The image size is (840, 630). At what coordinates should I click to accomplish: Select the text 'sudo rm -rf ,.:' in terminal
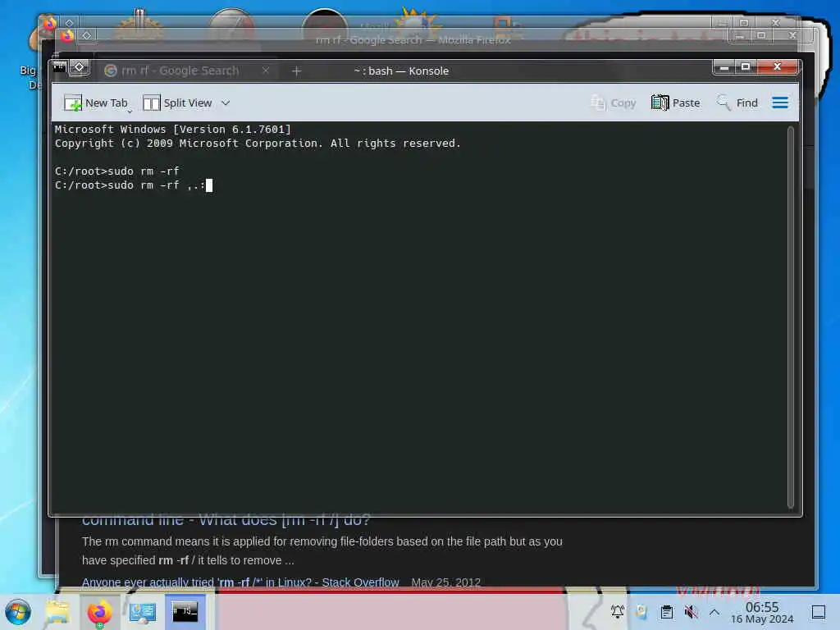[157, 185]
